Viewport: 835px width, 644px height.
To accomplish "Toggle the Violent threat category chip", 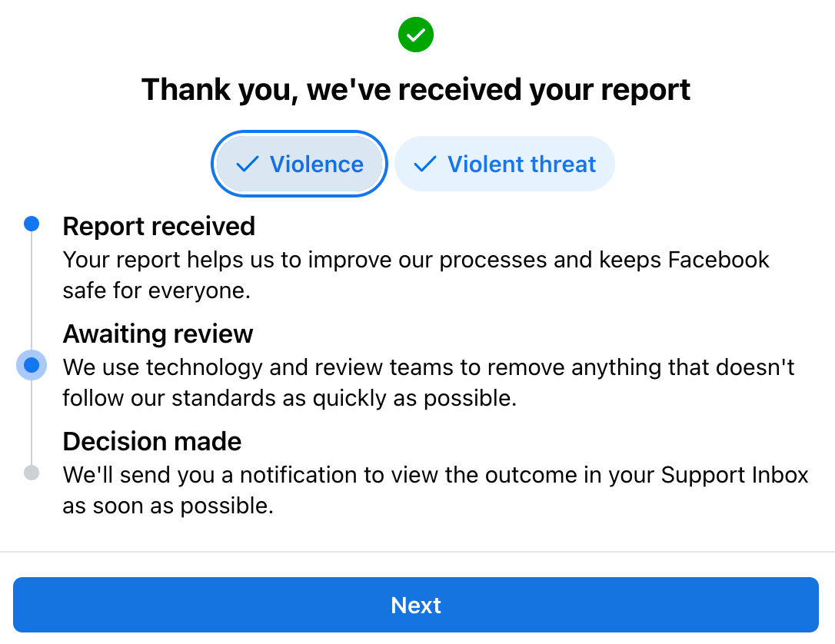I will (x=505, y=164).
